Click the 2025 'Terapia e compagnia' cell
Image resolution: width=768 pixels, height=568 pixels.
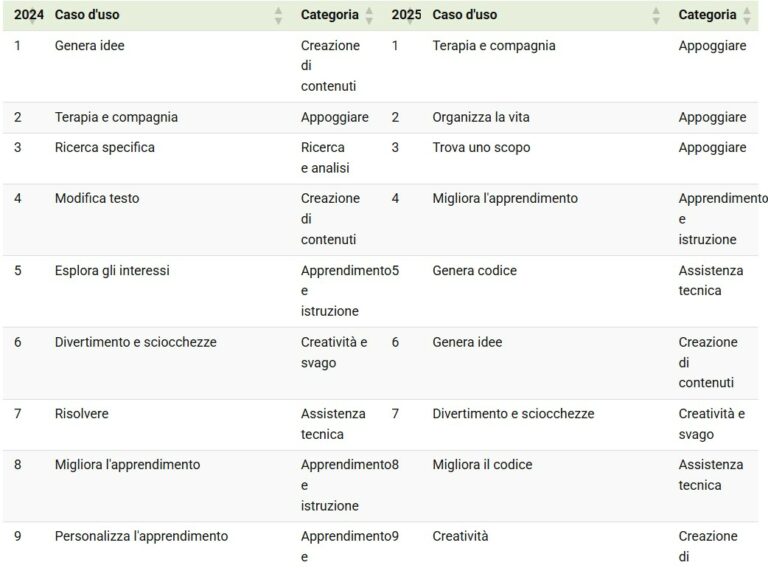[494, 46]
